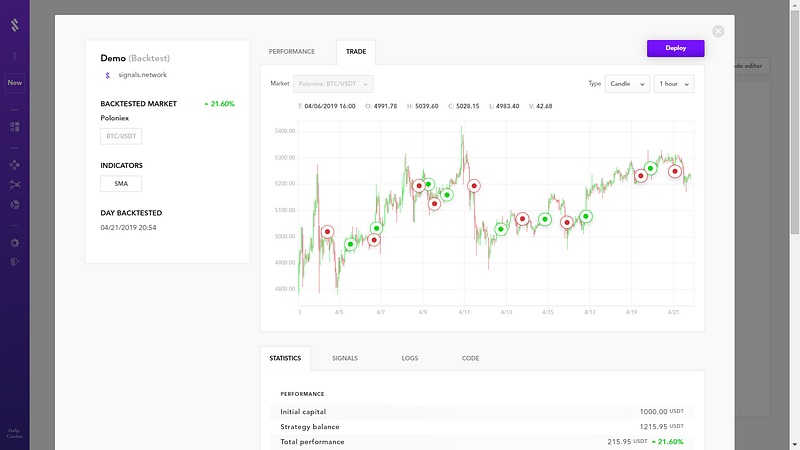Open the 1 hour interval dropdown

[674, 84]
